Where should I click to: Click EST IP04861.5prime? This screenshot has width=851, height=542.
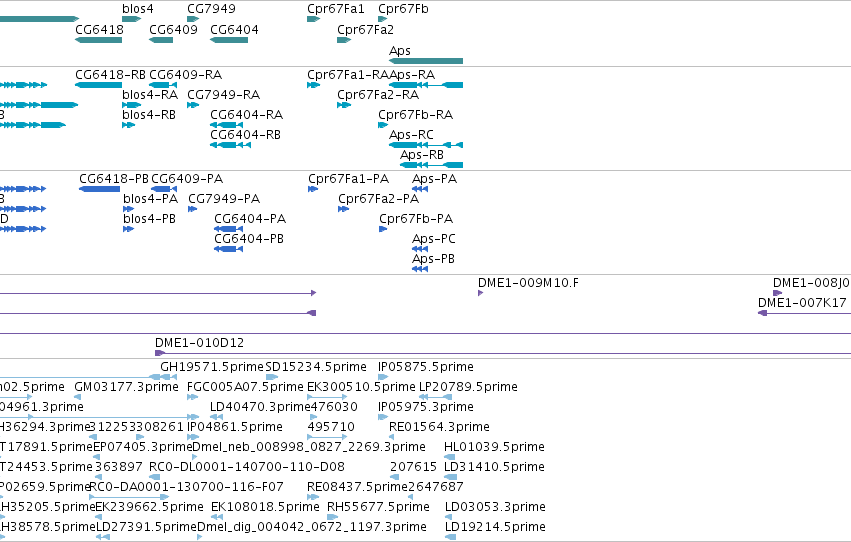[234, 428]
